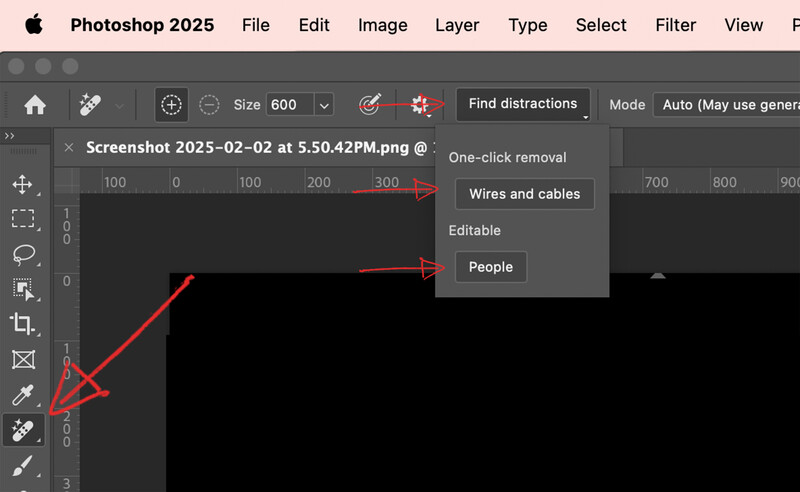Viewport: 800px width, 492px height.
Task: Close the Screenshot 2025-02-02 document tab
Action: [69, 147]
